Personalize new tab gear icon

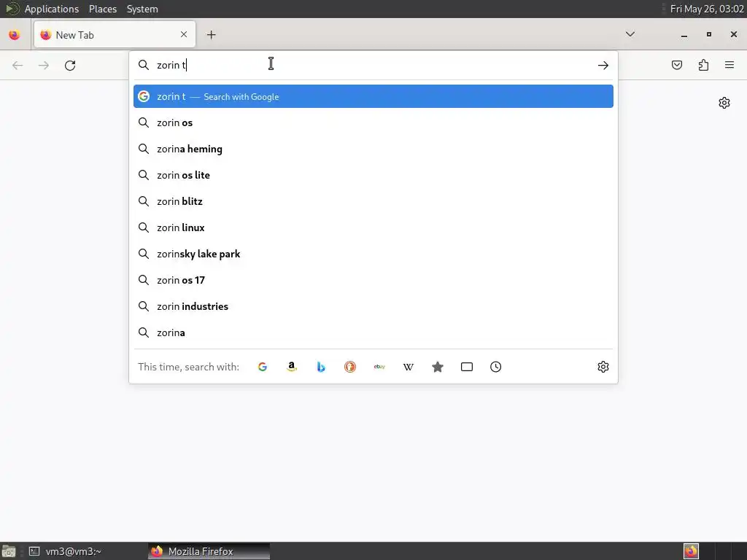point(724,103)
